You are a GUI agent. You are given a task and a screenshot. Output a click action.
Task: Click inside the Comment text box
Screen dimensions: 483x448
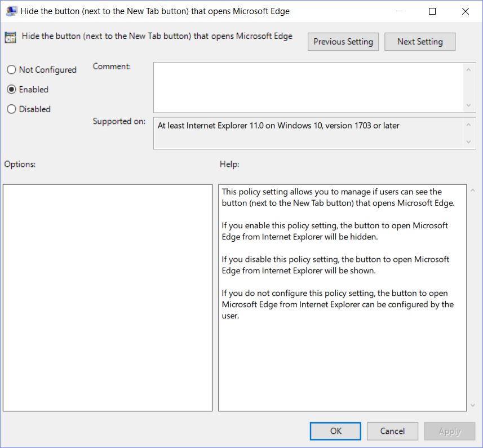point(308,87)
